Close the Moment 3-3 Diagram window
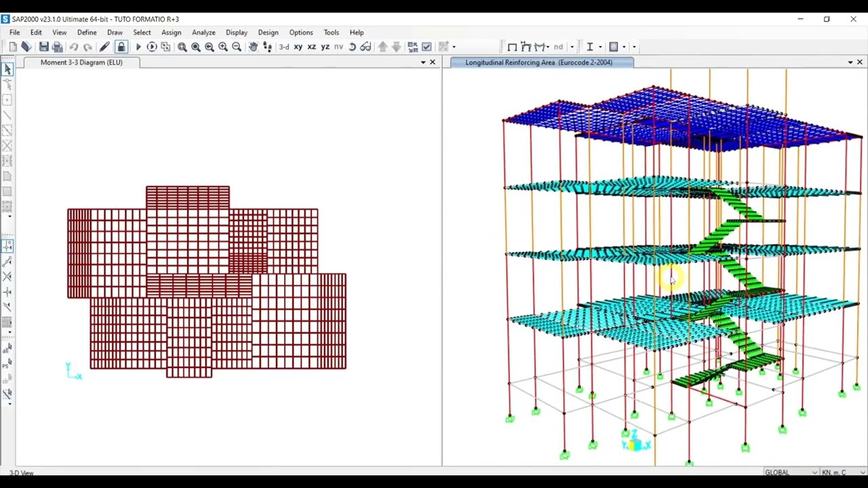The height and width of the screenshot is (488, 868). [x=433, y=62]
